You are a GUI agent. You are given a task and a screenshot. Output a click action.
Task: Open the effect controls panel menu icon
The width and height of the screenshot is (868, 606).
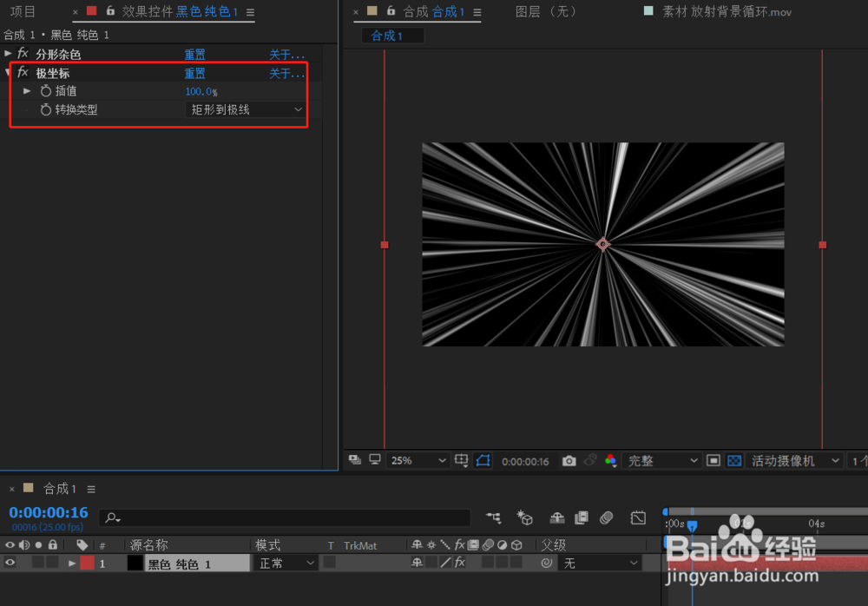click(x=250, y=12)
